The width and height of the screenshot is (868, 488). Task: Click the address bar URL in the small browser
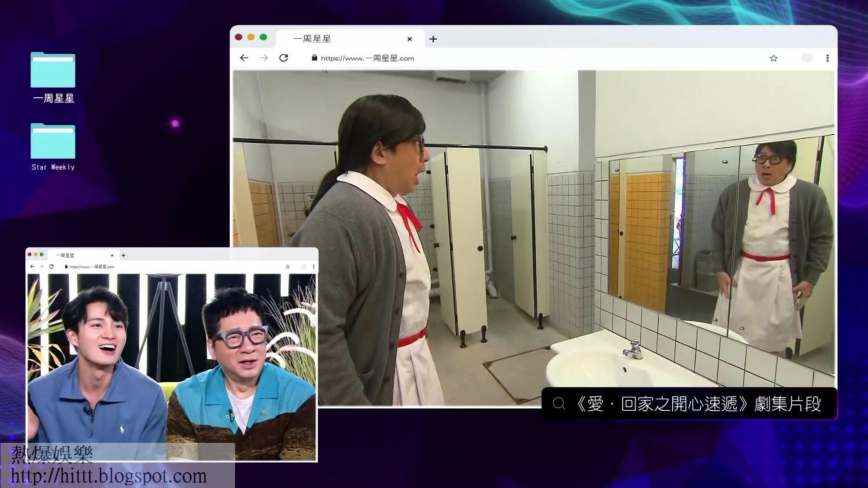(x=92, y=267)
